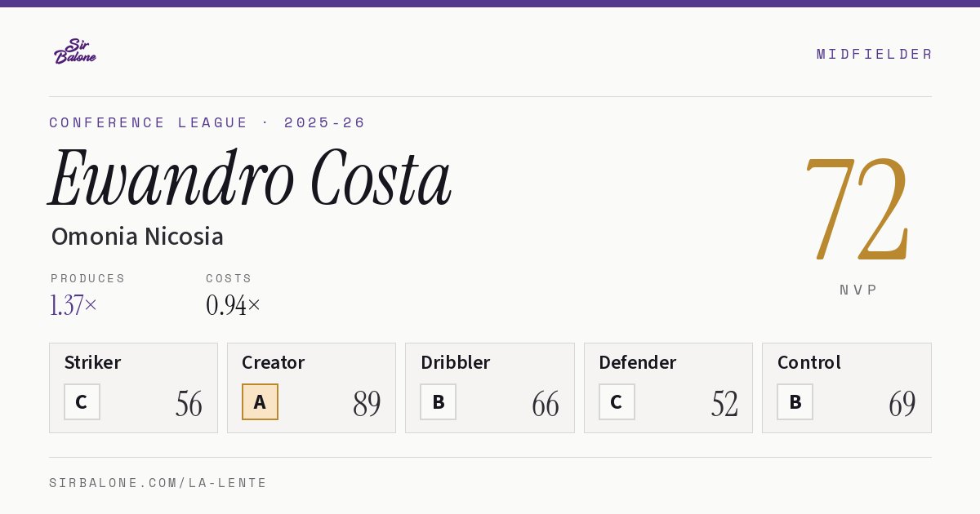The width and height of the screenshot is (980, 514).
Task: Click the Costs 0.94× value
Action: (234, 305)
